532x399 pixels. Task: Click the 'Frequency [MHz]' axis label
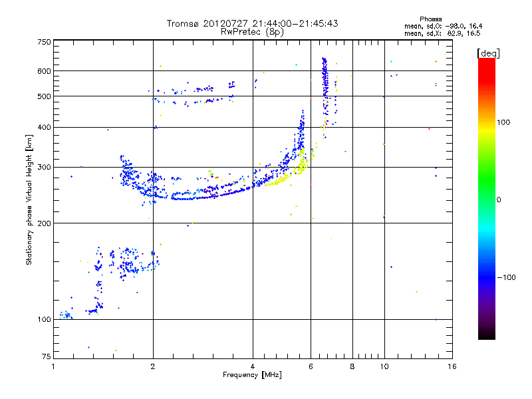(252, 375)
